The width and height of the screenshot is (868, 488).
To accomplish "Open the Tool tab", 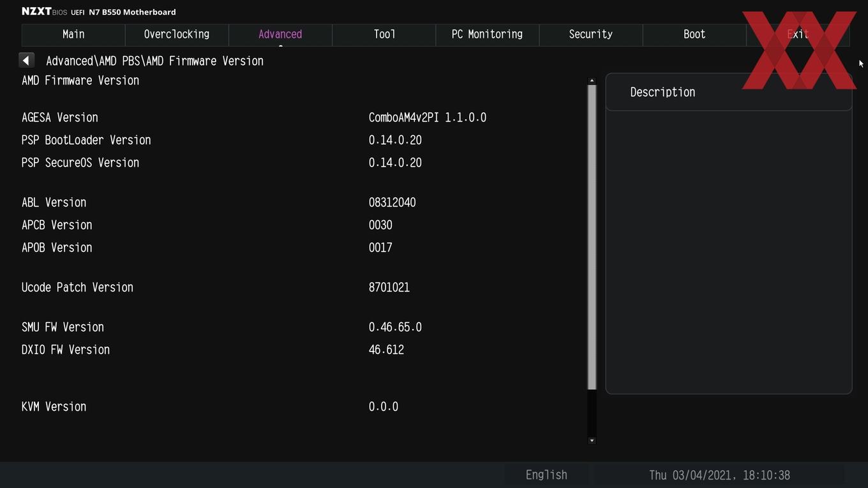I will pyautogui.click(x=384, y=34).
